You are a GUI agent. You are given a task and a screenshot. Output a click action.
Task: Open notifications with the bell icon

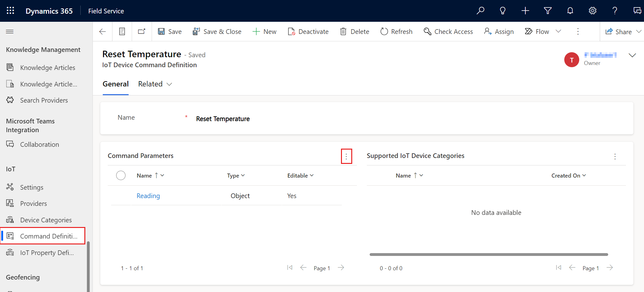(570, 10)
